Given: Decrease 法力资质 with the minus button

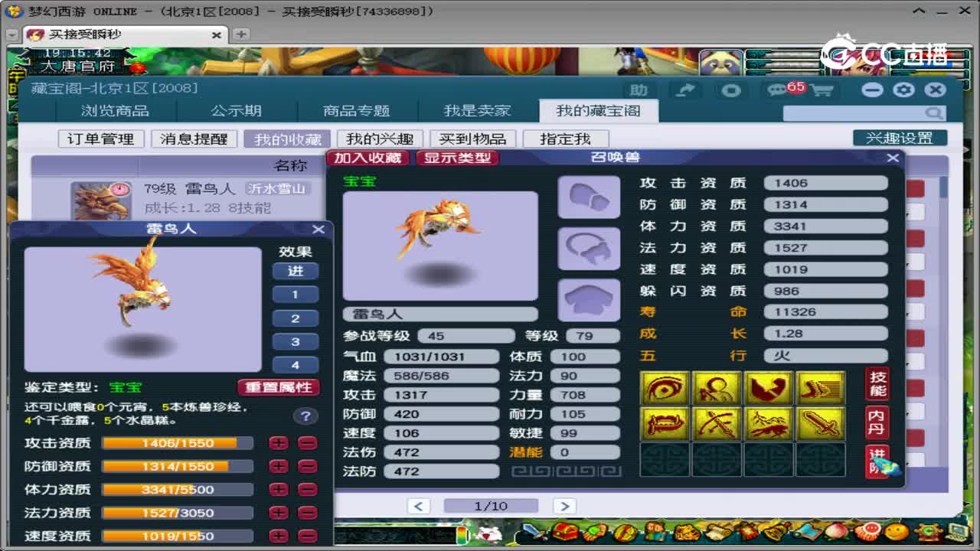Looking at the screenshot, I should pyautogui.click(x=307, y=513).
